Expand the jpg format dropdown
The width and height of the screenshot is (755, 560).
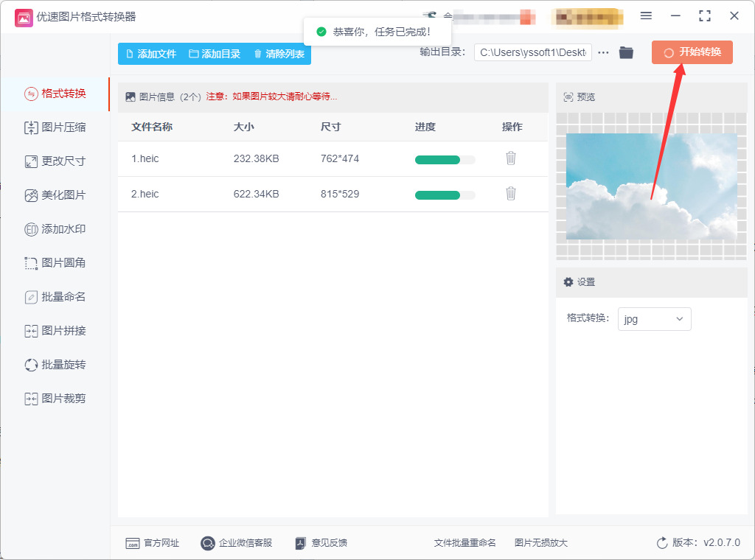pos(655,319)
